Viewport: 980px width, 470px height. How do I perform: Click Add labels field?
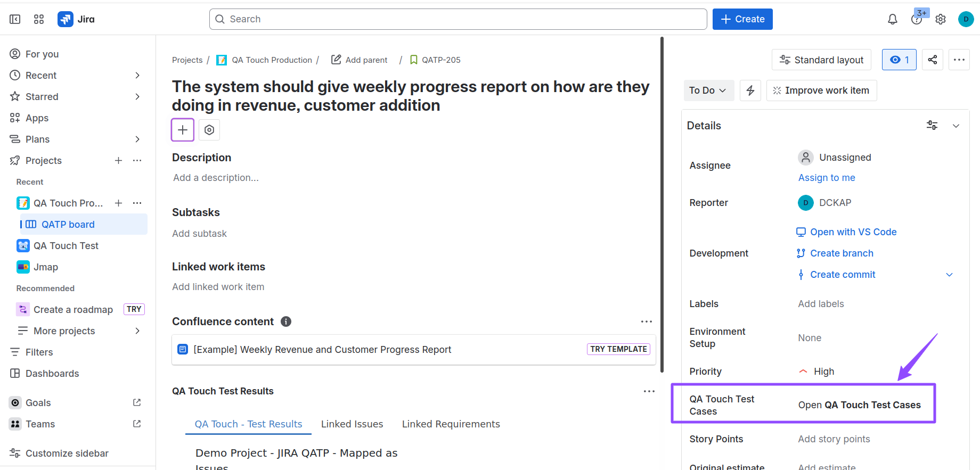click(821, 304)
